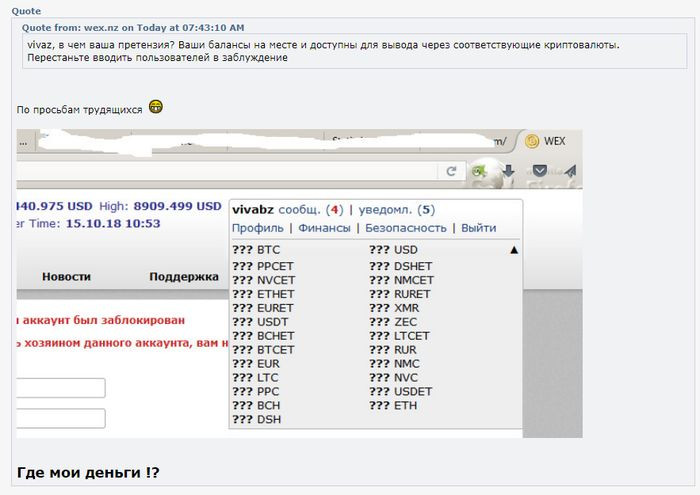Select the ??? LTC balance row

click(255, 378)
